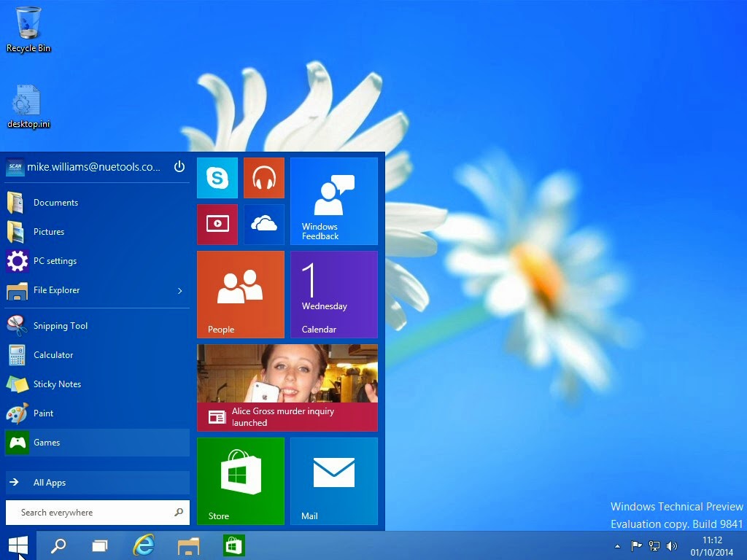Screen dimensions: 747x560
Task: Expand the File Explorer submenu arrow
Action: pyautogui.click(x=179, y=290)
